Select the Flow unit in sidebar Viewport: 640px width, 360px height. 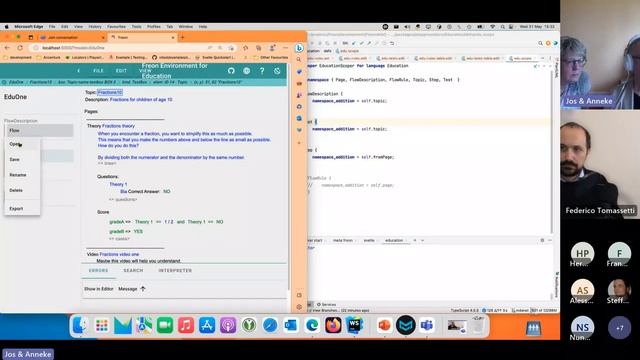39,131
